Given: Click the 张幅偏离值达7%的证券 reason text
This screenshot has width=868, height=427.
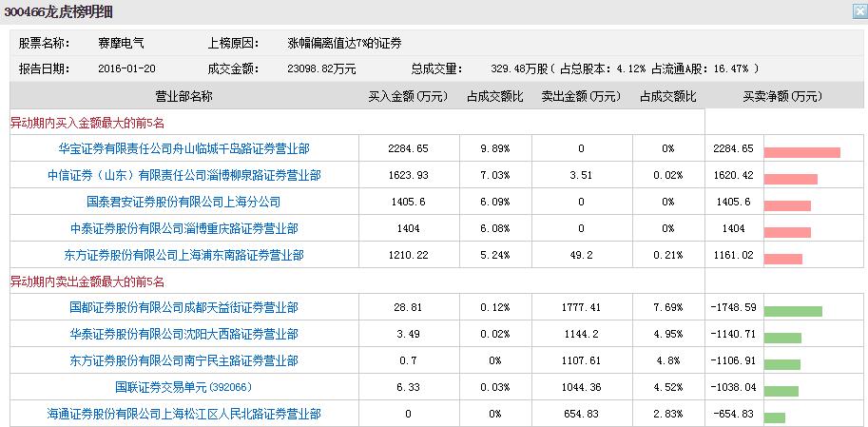Looking at the screenshot, I should pyautogui.click(x=344, y=43).
